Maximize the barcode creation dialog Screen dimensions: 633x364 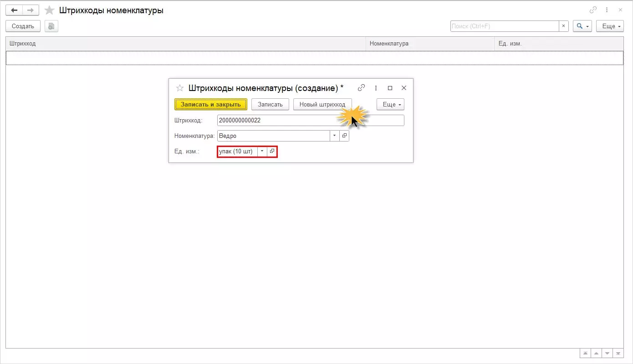[390, 88]
